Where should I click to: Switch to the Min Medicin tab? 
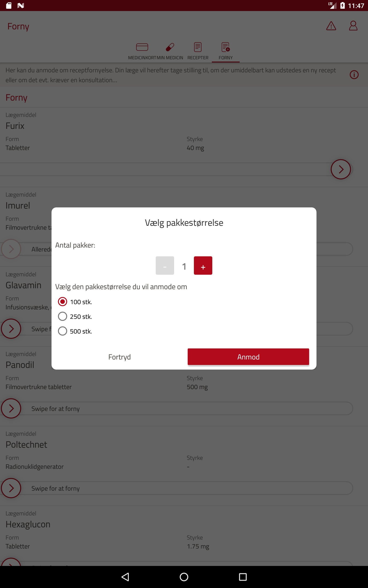(x=170, y=51)
